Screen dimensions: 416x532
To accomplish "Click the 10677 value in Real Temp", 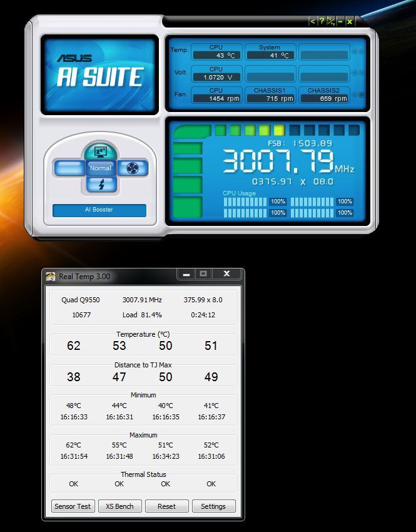I will pos(81,315).
